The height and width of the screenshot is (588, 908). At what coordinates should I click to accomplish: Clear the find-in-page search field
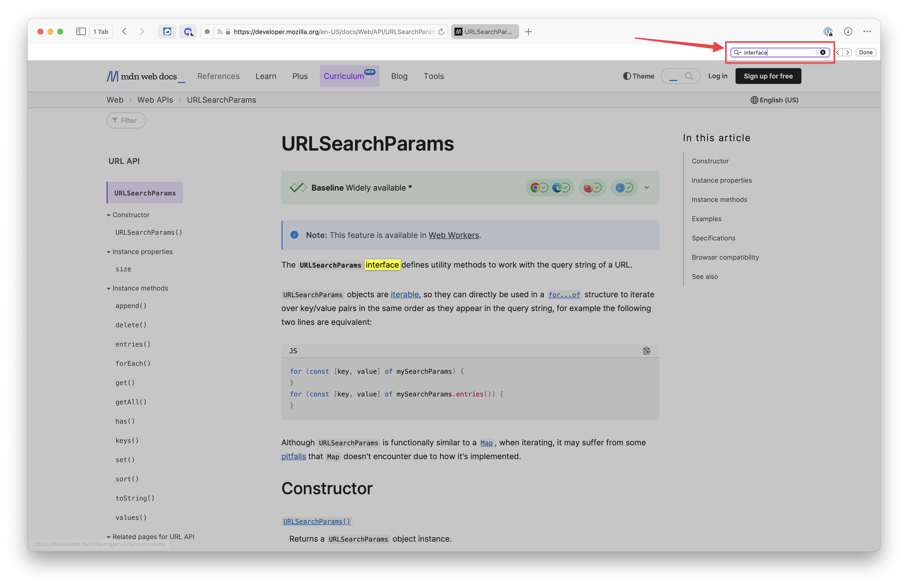823,53
